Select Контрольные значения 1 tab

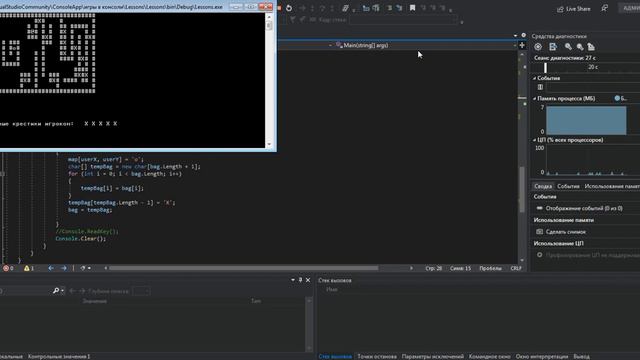click(59, 356)
